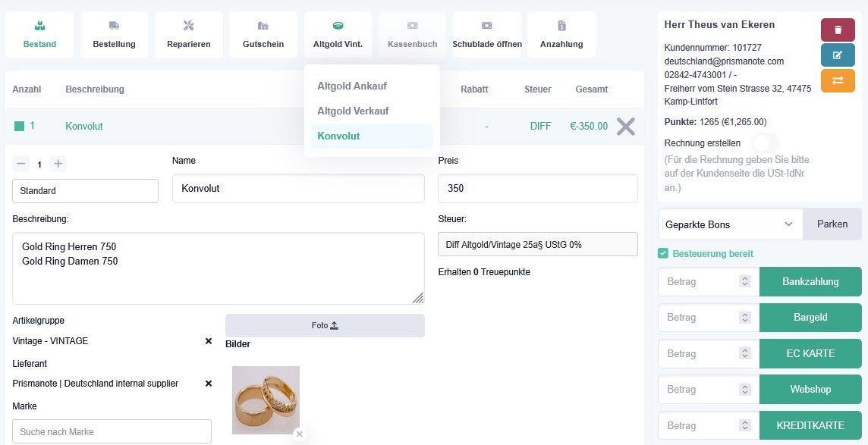Click the blue edit customer icon
Image resolution: width=868 pixels, height=445 pixels.
click(x=837, y=55)
